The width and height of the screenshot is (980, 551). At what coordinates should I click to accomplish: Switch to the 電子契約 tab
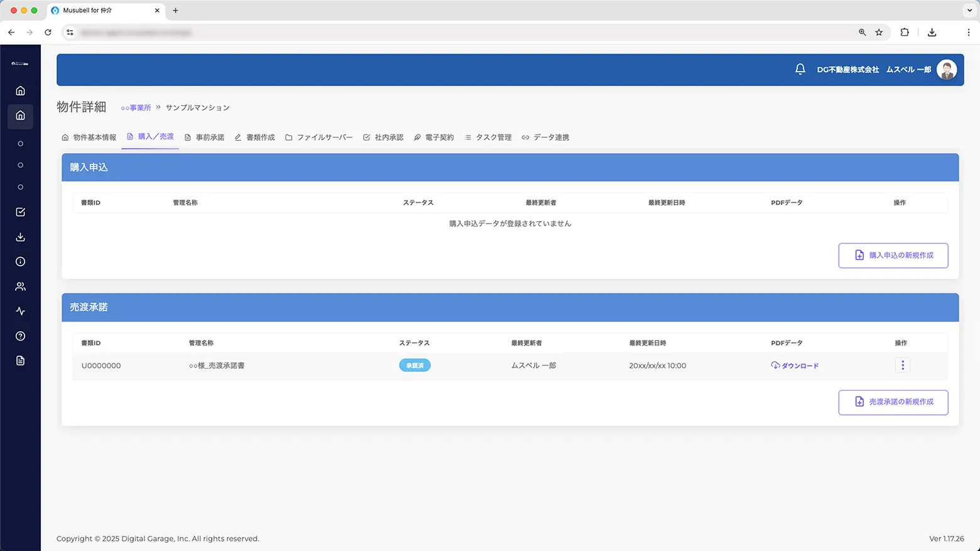[433, 137]
